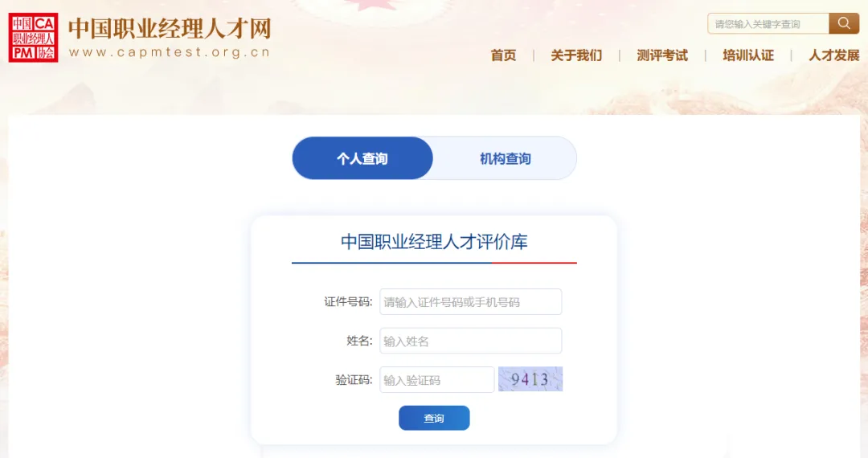868x458 pixels.
Task: Click the 中国职业经理人才网 site title
Action: click(170, 29)
